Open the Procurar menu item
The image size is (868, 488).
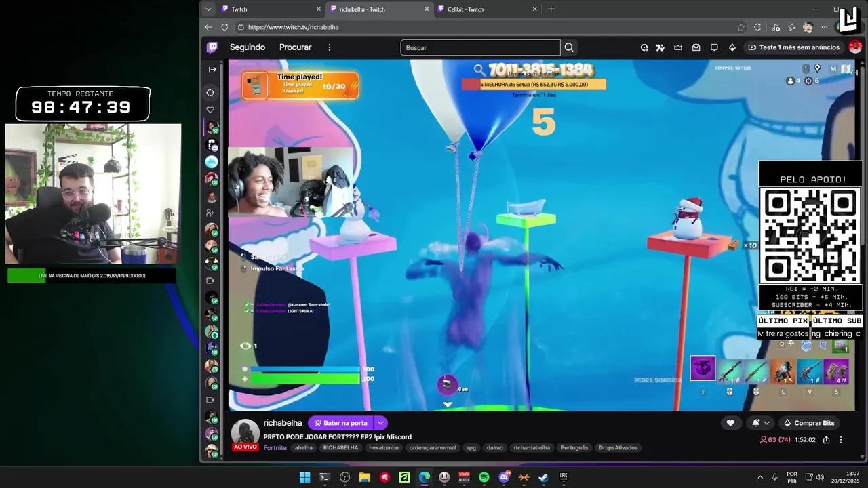(x=296, y=47)
